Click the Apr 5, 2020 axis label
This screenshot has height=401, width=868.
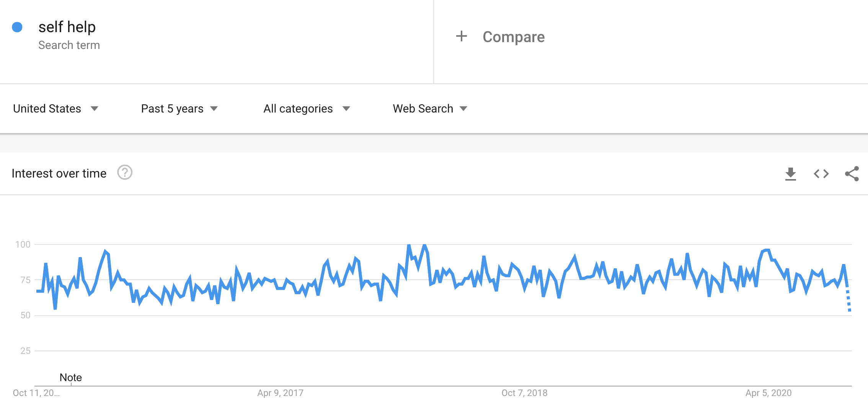pos(768,393)
